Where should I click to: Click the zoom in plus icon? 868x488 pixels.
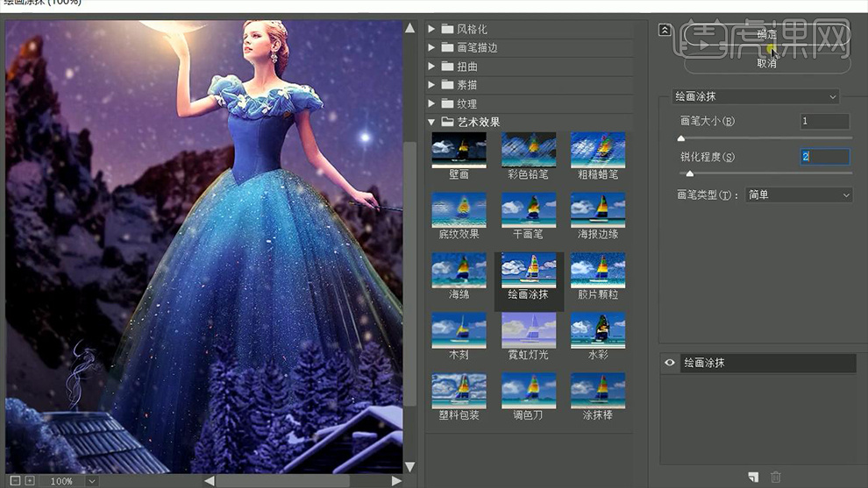click(29, 481)
